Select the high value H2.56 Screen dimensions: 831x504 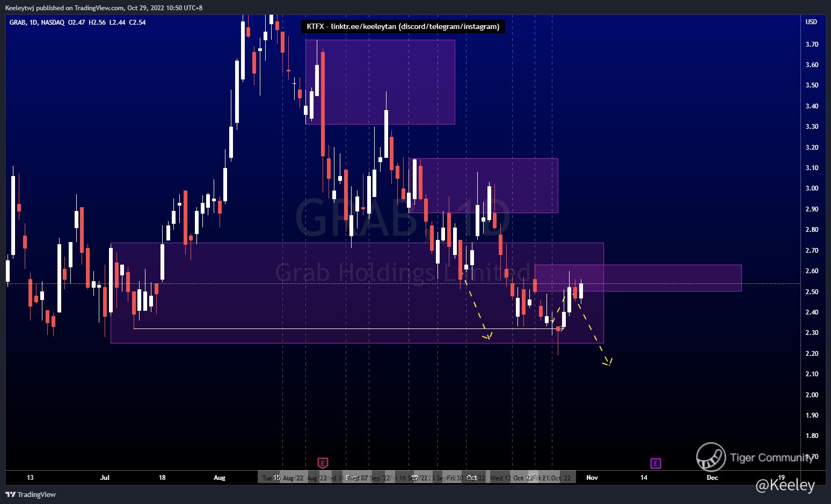tap(98, 23)
